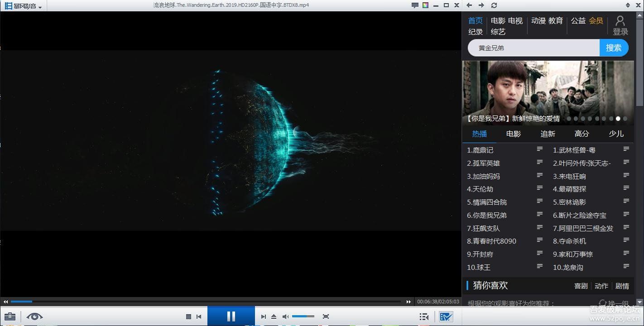Open 4.天伦劫 in the hot list
The image size is (644, 326).
[480, 189]
